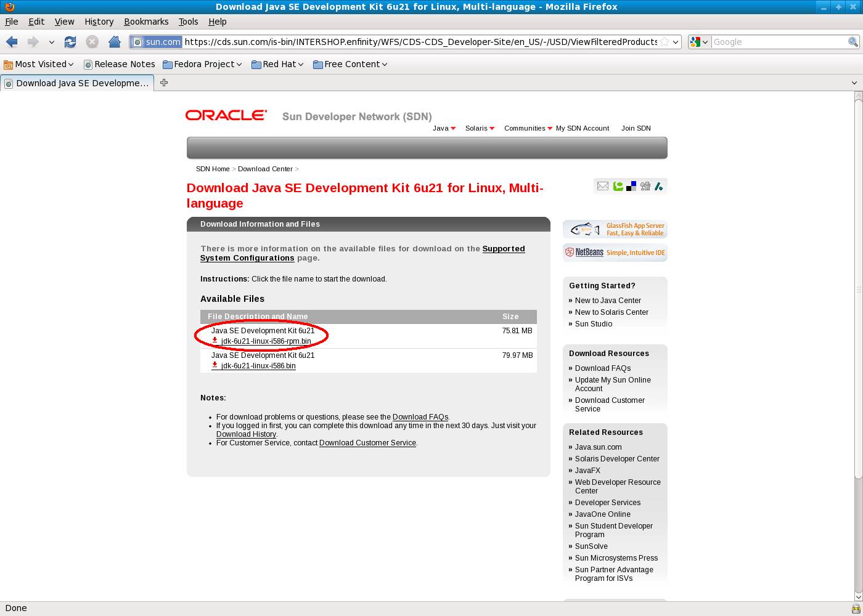List all tabs dropdown arrow

pyautogui.click(x=854, y=83)
